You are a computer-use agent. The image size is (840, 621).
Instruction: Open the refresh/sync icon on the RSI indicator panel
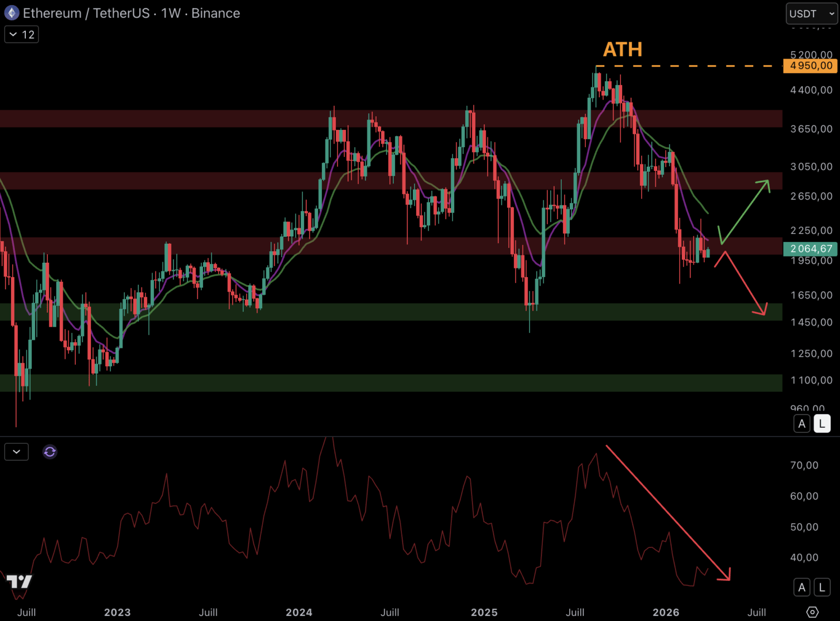pyautogui.click(x=49, y=452)
